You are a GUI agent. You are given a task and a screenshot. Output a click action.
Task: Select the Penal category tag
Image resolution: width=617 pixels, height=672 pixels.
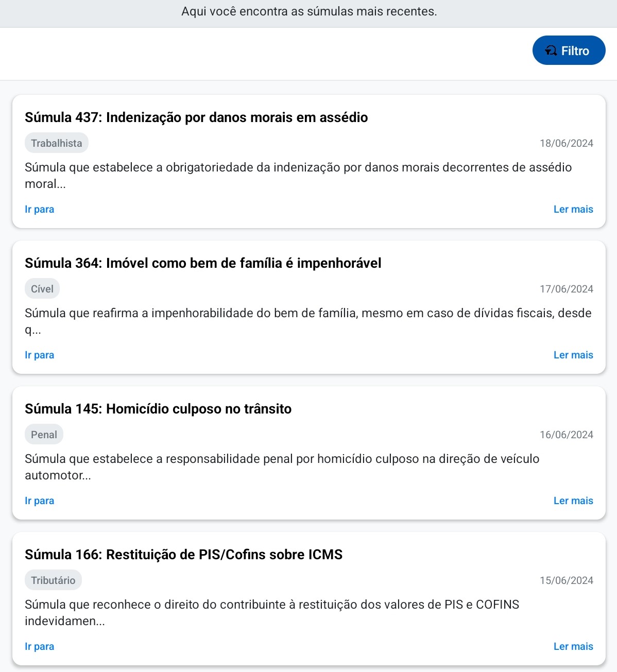click(44, 435)
